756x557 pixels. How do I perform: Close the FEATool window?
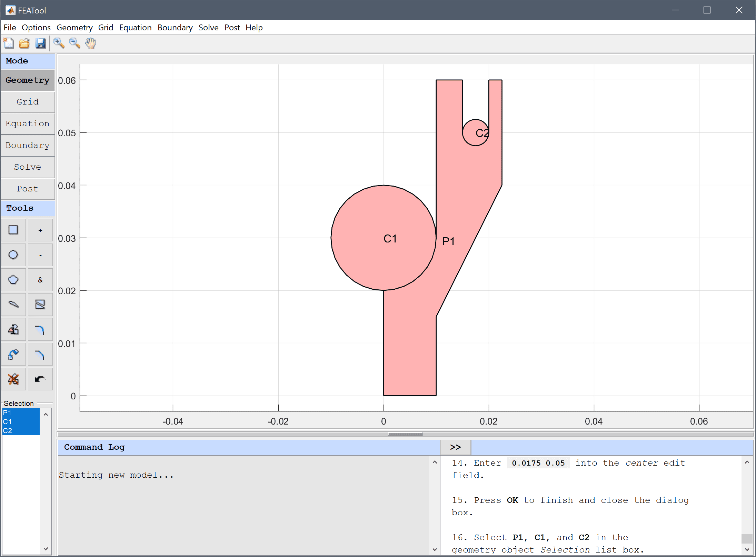[739, 10]
